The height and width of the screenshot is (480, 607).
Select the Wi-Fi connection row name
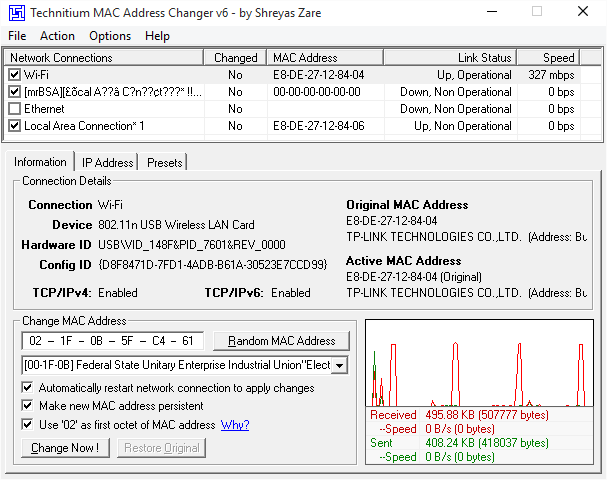[36, 75]
